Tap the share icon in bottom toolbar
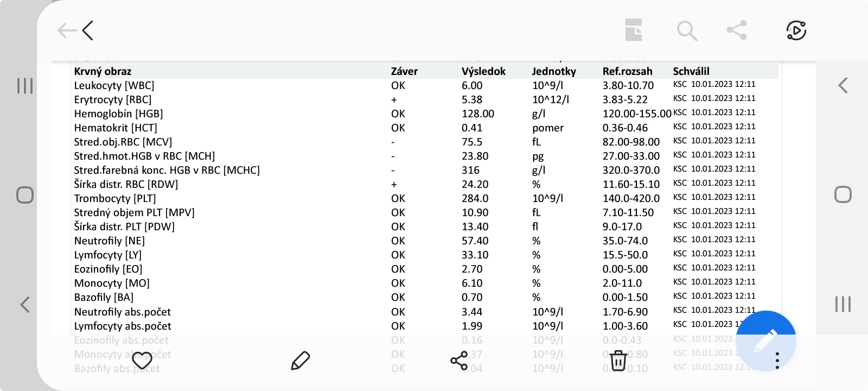The image size is (868, 391). (x=459, y=361)
